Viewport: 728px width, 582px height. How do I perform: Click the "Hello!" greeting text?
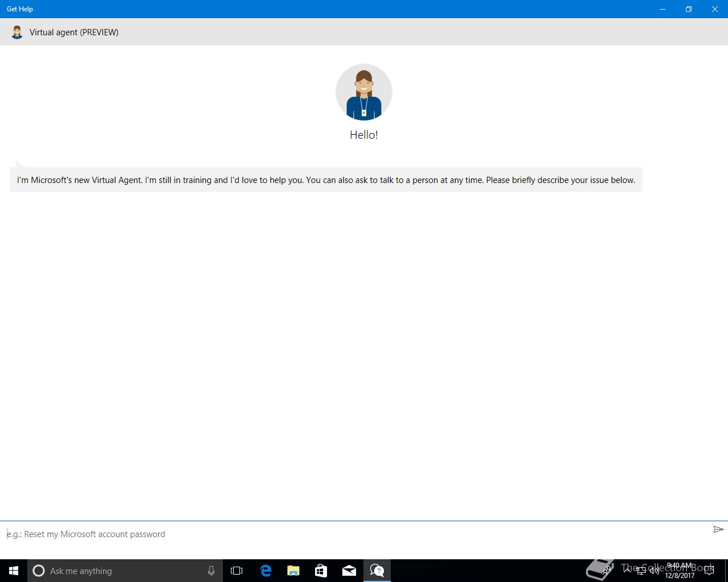364,135
